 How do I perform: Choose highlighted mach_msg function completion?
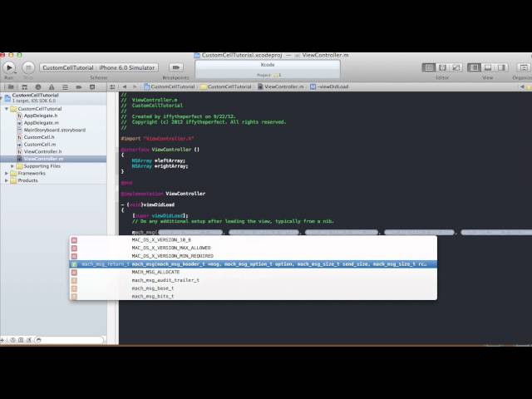(253, 264)
